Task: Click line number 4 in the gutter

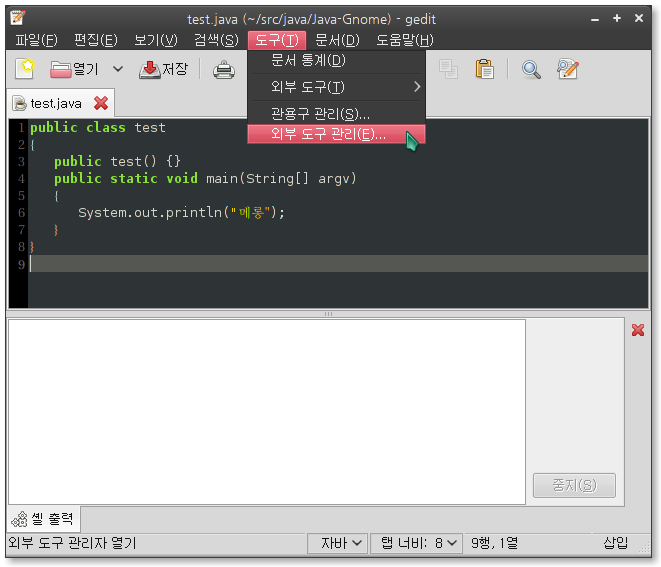Action: [21, 179]
